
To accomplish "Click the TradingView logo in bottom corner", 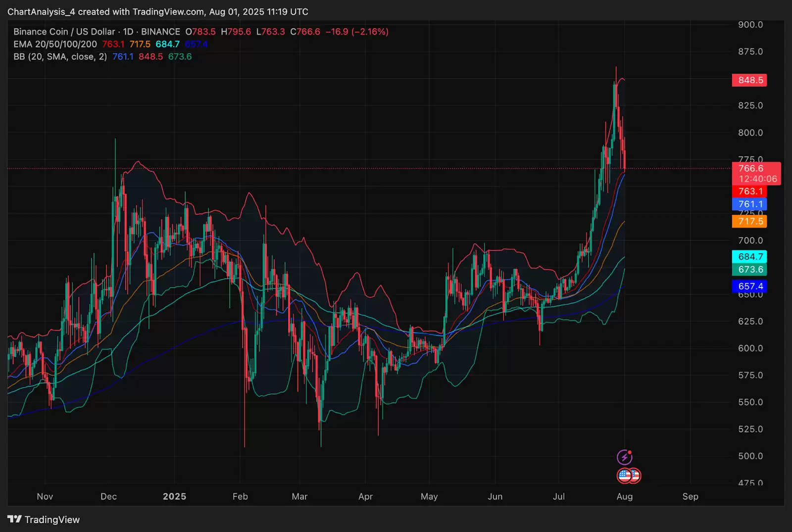I will coord(15,519).
